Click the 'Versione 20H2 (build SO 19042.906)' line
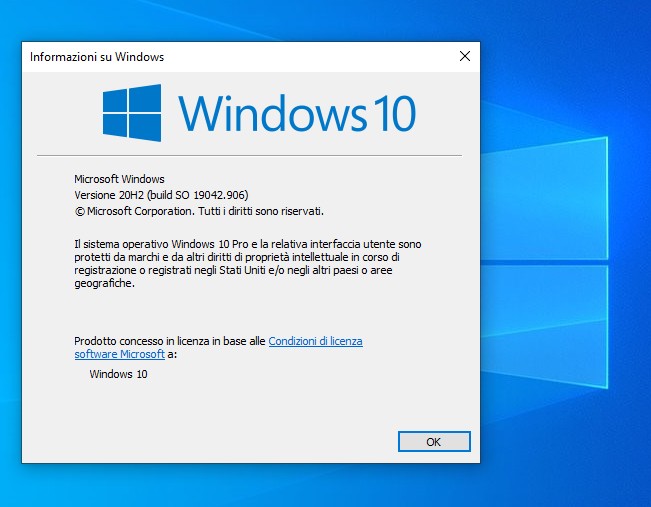Viewport: 651px width, 507px height. coord(161,195)
